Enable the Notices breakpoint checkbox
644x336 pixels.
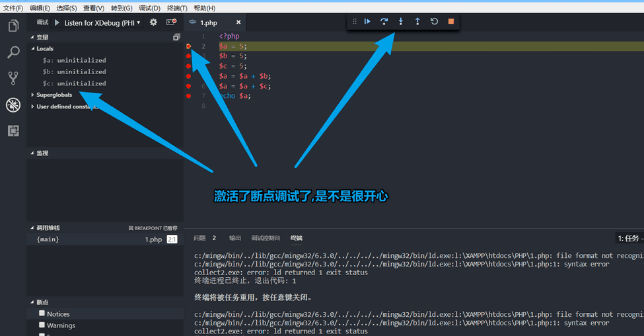[42, 314]
